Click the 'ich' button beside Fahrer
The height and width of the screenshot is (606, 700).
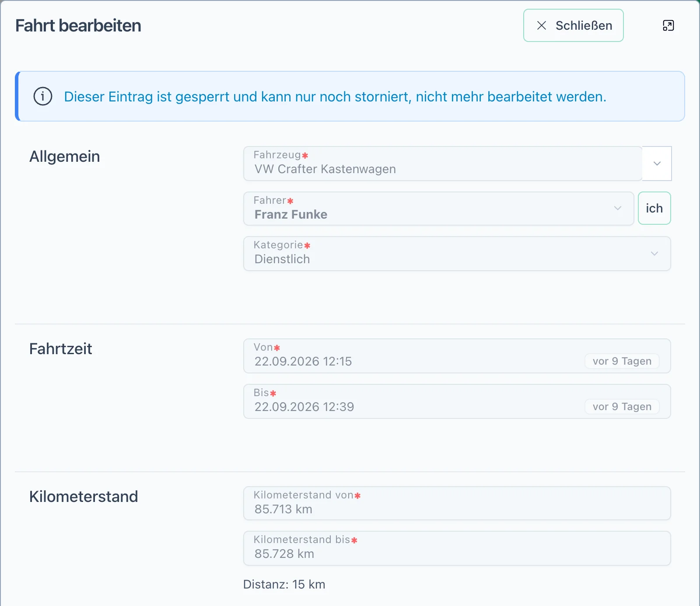(654, 208)
